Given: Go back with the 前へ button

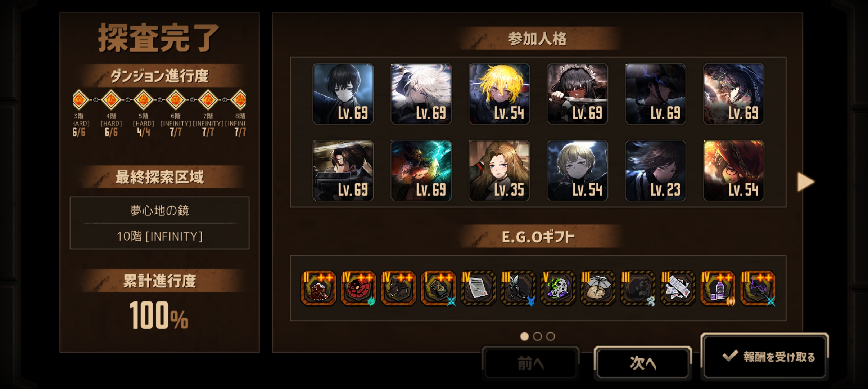Looking at the screenshot, I should click(531, 363).
